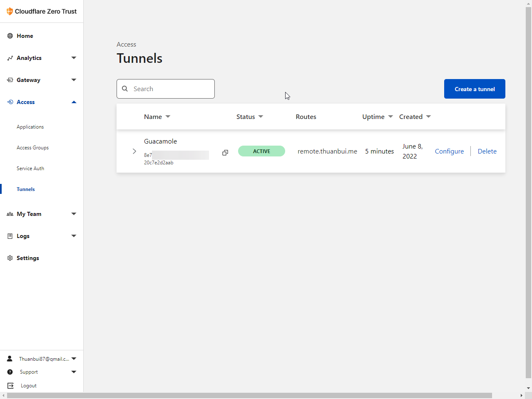This screenshot has height=399, width=532.
Task: Copy the Guacamole tunnel ID
Action: point(225,153)
